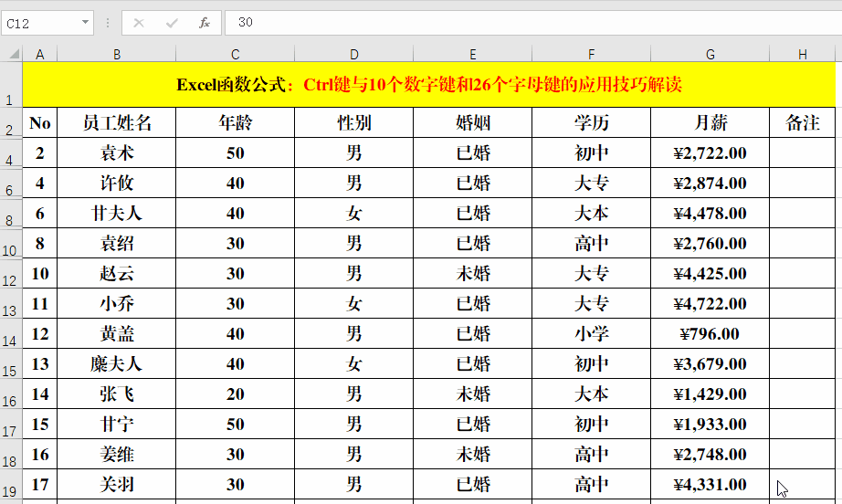The width and height of the screenshot is (842, 504).
Task: Select the cell with name 黄盖
Action: [117, 333]
